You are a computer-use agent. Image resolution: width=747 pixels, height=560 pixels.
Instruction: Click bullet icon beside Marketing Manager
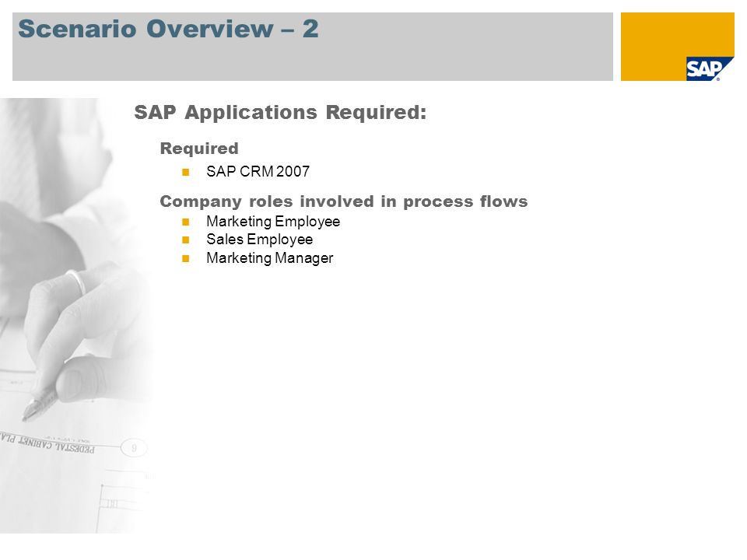(186, 258)
